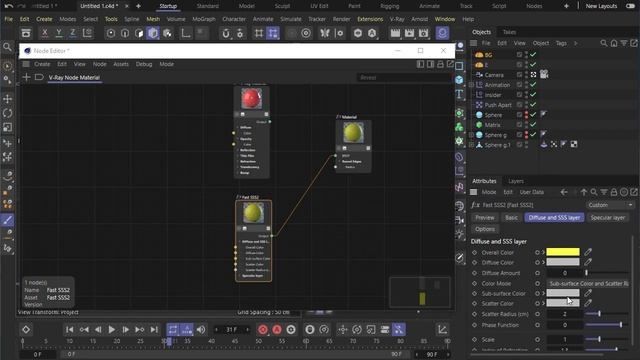Expand Diffuse Color arrow
Image resolution: width=640 pixels, height=360 pixels.
[x=543, y=262]
